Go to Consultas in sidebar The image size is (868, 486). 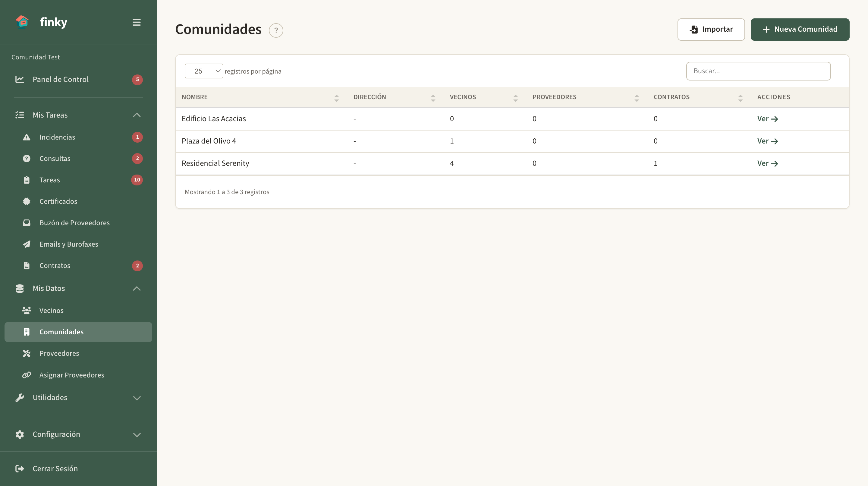[x=78, y=158]
